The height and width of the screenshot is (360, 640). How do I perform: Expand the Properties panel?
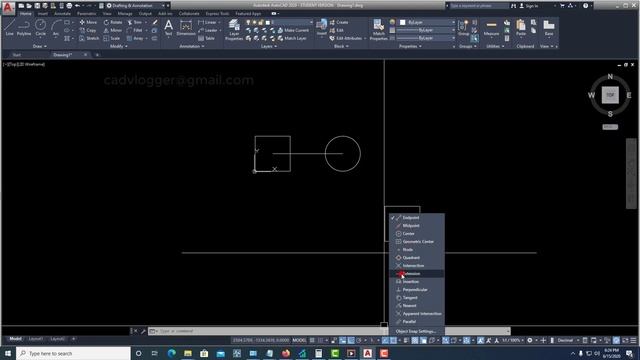[x=410, y=46]
